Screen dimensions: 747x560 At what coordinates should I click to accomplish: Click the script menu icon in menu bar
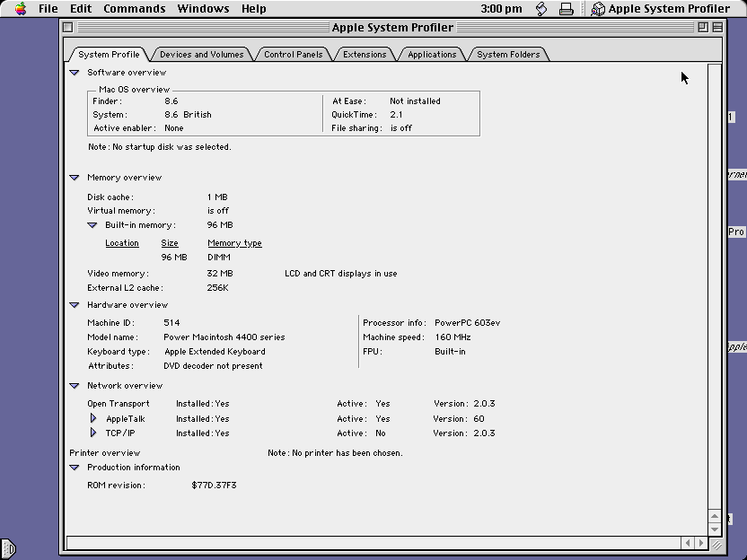point(541,9)
